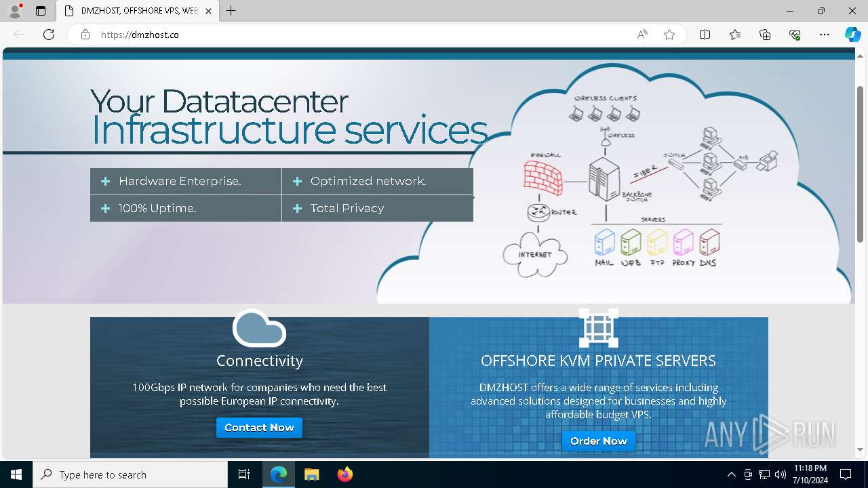Click the Connectivity heading
This screenshot has height=488, width=868.
pos(260,361)
